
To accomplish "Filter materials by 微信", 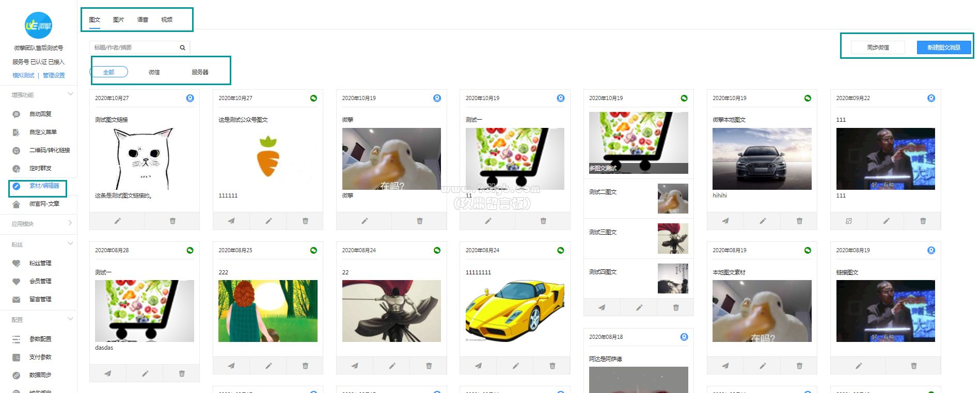I will click(x=154, y=72).
